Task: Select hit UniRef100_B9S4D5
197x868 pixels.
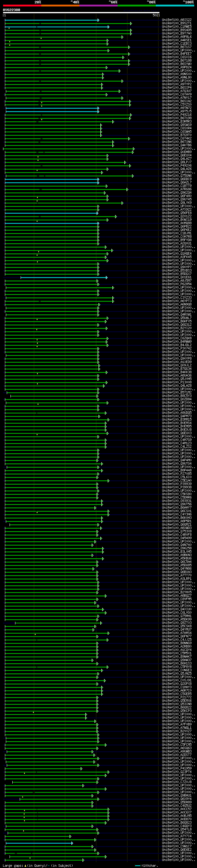Action: tap(177, 30)
